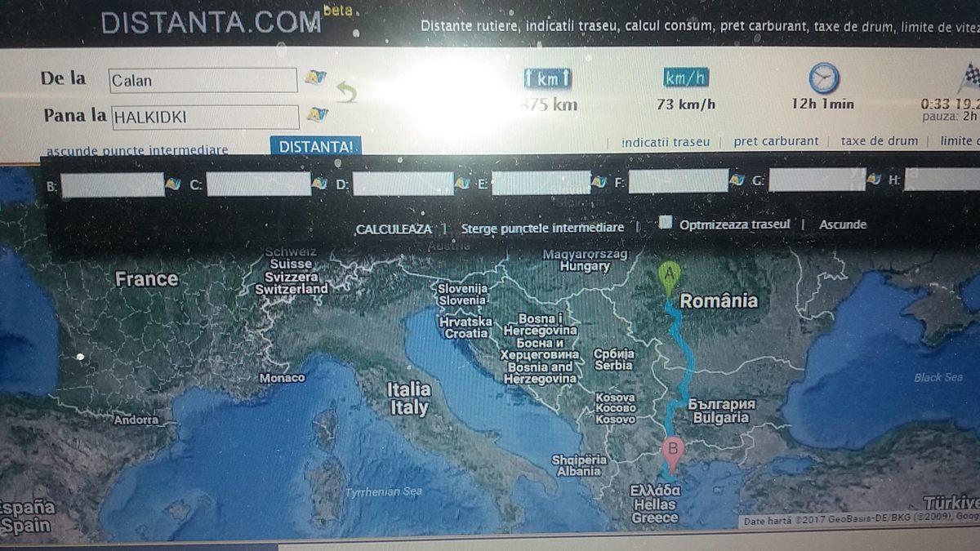Click the km distance icon
The width and height of the screenshot is (980, 551).
point(547,78)
